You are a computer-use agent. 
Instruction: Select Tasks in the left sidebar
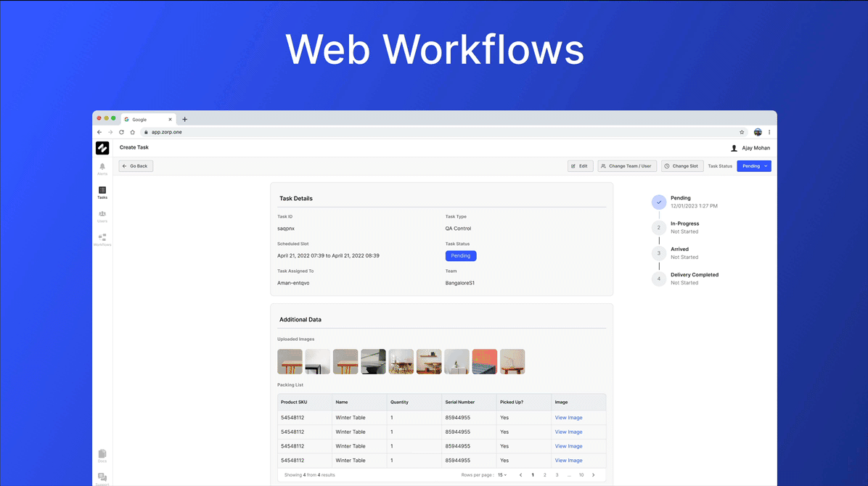pos(102,191)
